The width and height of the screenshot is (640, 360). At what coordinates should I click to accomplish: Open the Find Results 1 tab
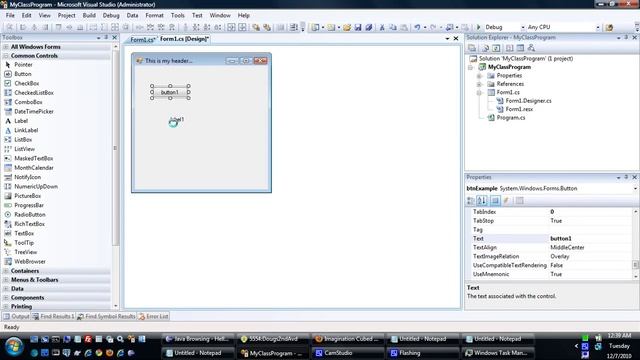click(x=53, y=316)
